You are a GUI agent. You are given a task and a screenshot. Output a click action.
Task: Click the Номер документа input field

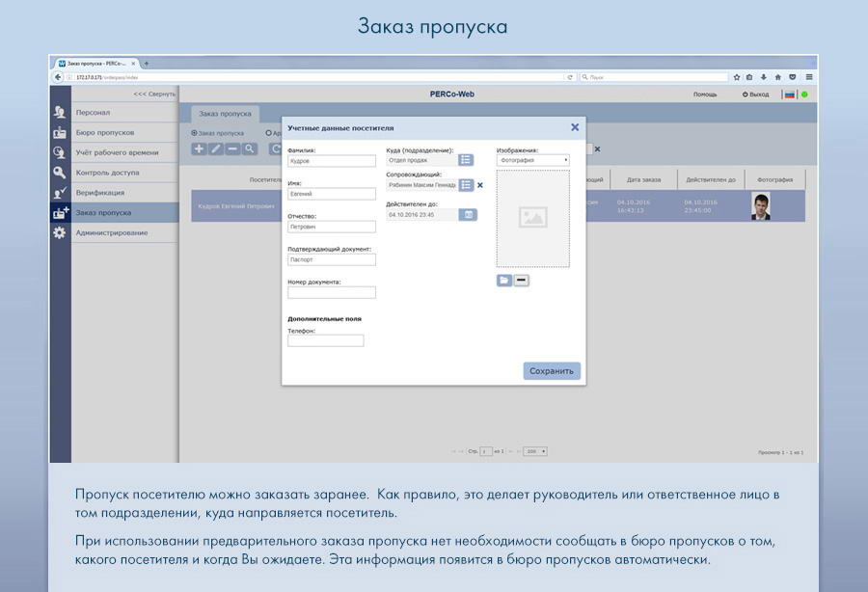click(x=331, y=292)
